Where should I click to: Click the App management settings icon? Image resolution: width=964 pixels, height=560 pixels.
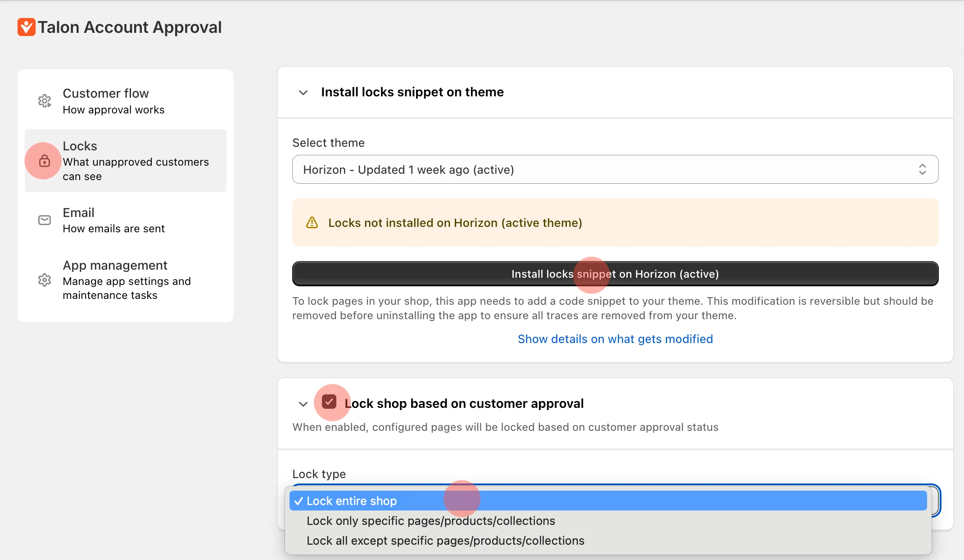tap(44, 280)
